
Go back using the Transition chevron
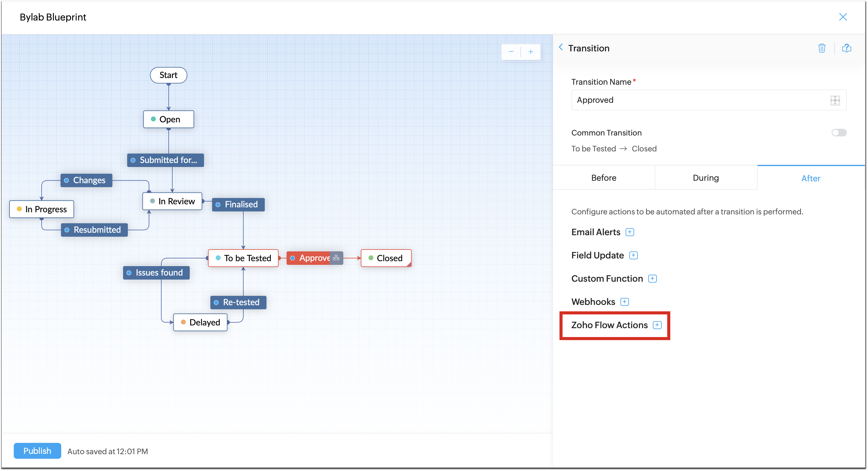[x=561, y=47]
